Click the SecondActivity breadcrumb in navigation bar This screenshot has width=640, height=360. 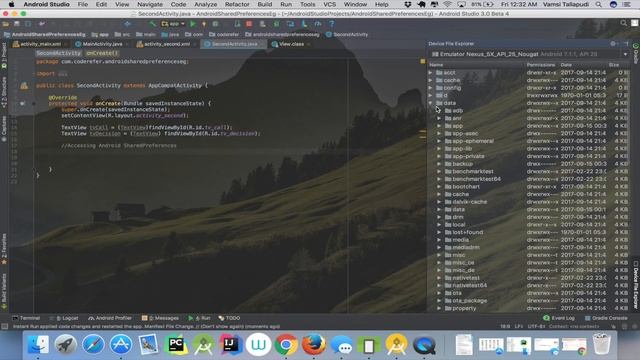[347, 35]
